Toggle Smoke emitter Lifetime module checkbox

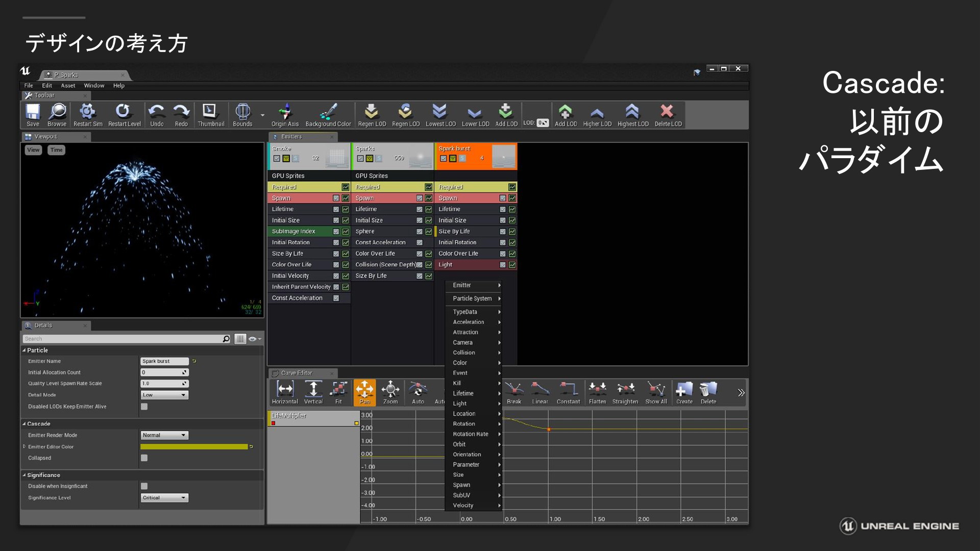point(336,209)
